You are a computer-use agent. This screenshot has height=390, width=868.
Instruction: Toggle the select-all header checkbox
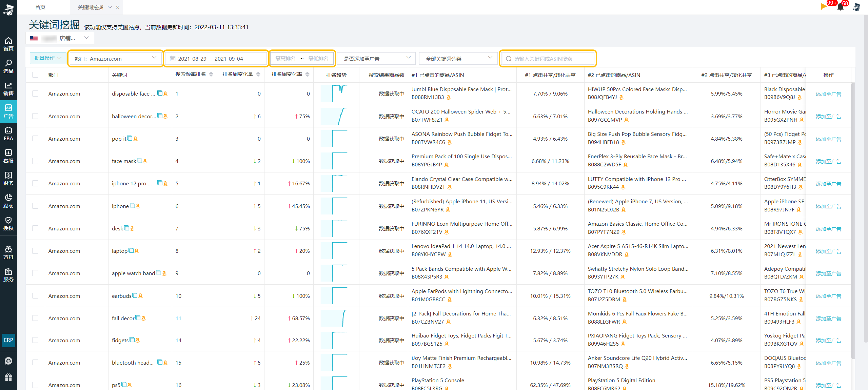coord(35,75)
